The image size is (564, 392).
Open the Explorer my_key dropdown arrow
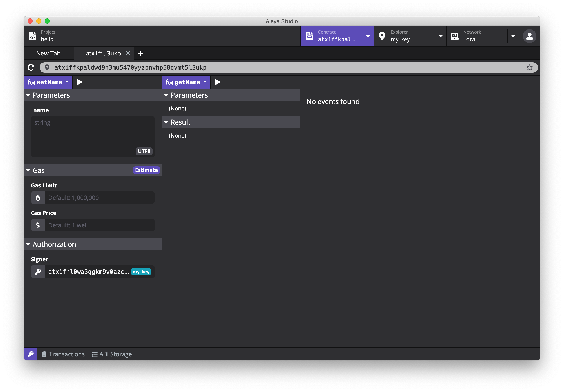pos(440,36)
